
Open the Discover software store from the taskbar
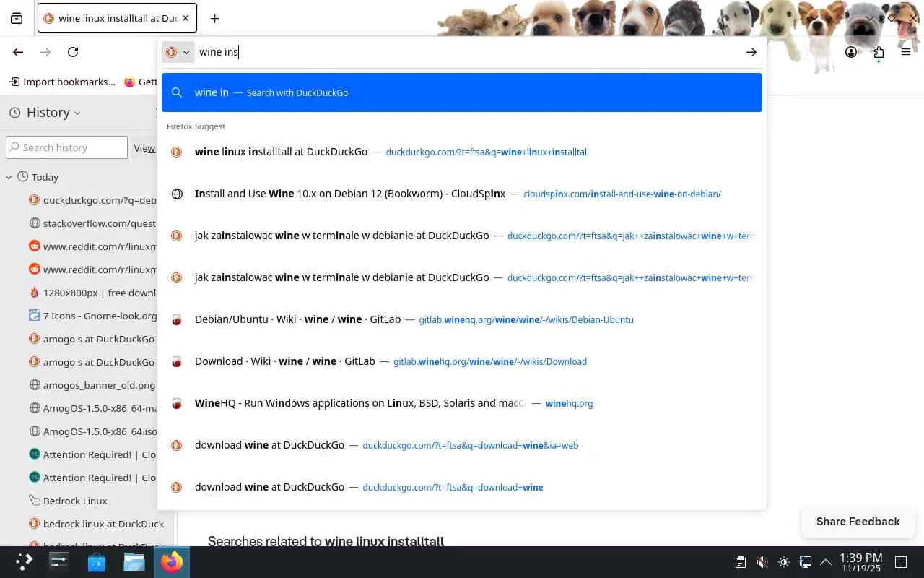(97, 562)
